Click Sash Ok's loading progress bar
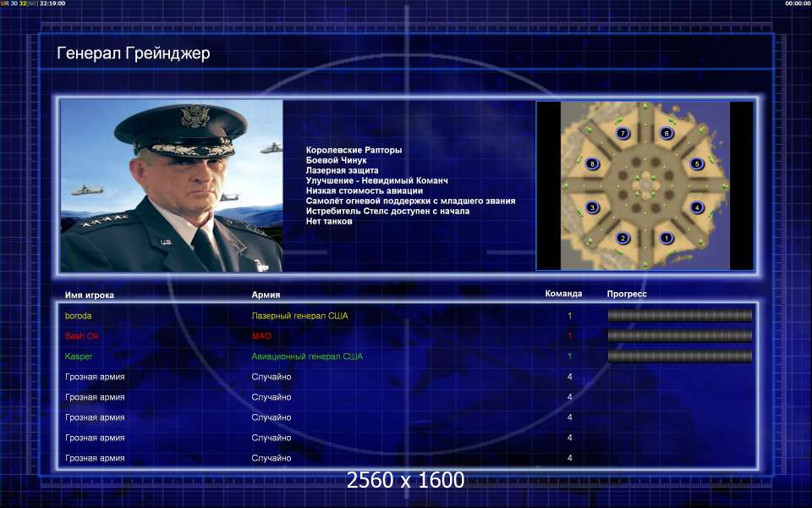Image resolution: width=812 pixels, height=508 pixels. [x=679, y=335]
